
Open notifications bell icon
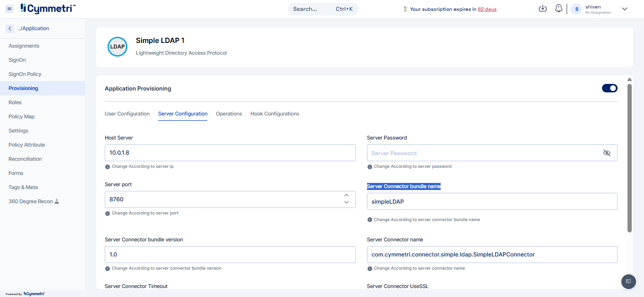click(559, 8)
